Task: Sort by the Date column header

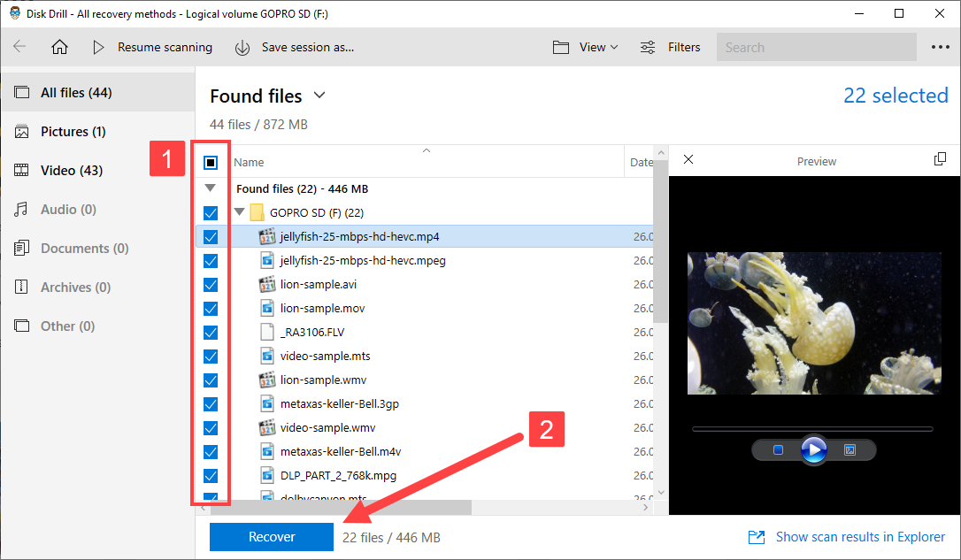Action: 641,163
